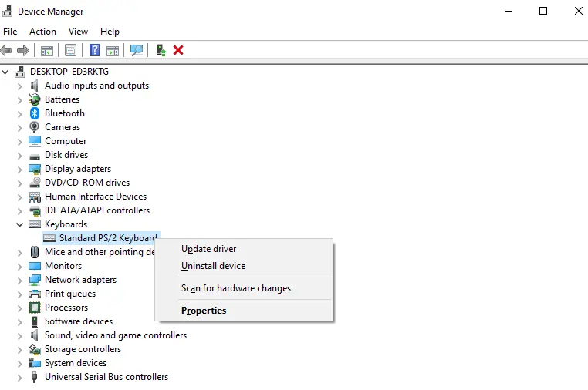Image resolution: width=588 pixels, height=390 pixels.
Task: Click the Human Interface Devices icon
Action: point(35,197)
